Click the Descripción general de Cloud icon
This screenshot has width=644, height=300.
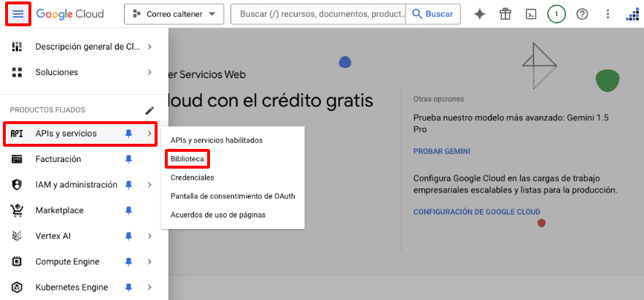point(17,47)
